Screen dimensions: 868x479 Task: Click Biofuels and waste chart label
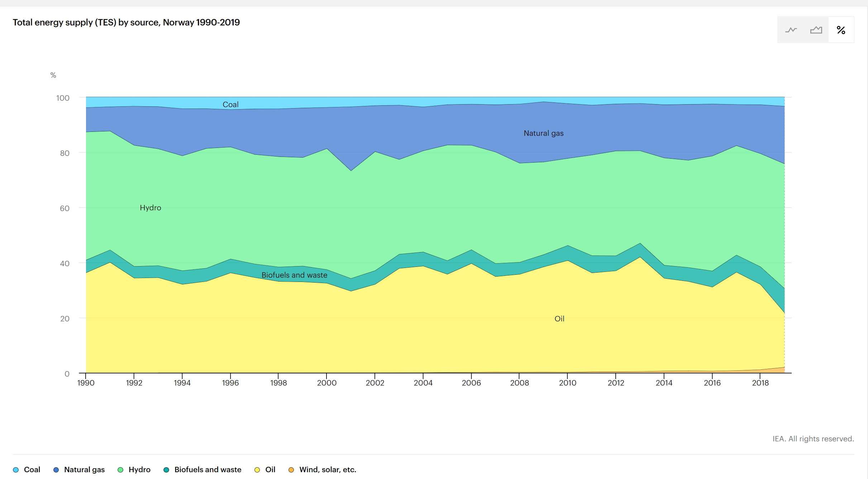click(x=294, y=275)
